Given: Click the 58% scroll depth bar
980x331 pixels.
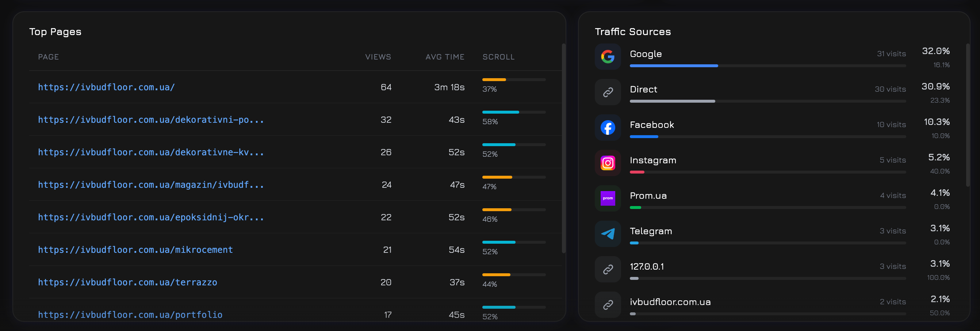Looking at the screenshot, I should 514,112.
